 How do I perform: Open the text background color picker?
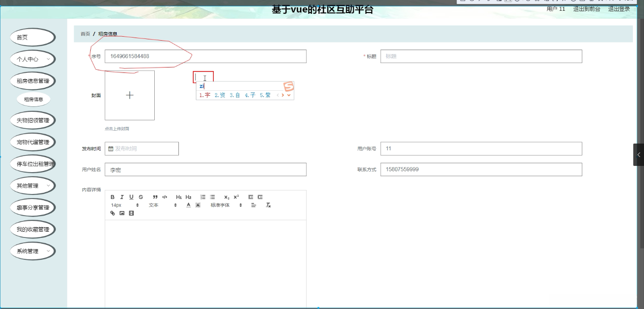[198, 205]
